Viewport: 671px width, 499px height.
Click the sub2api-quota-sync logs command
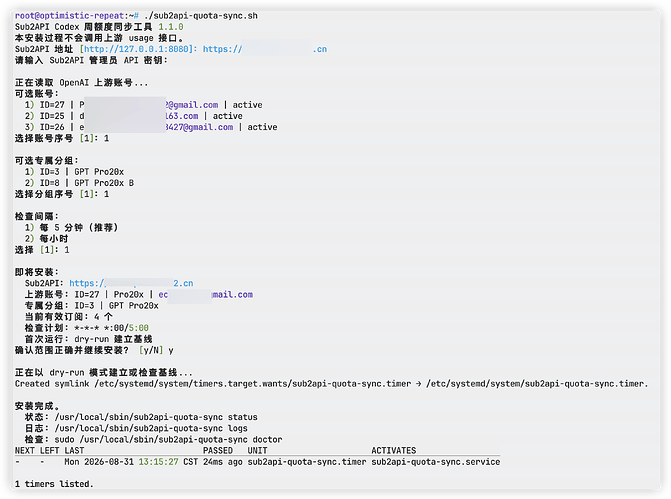tap(151, 428)
